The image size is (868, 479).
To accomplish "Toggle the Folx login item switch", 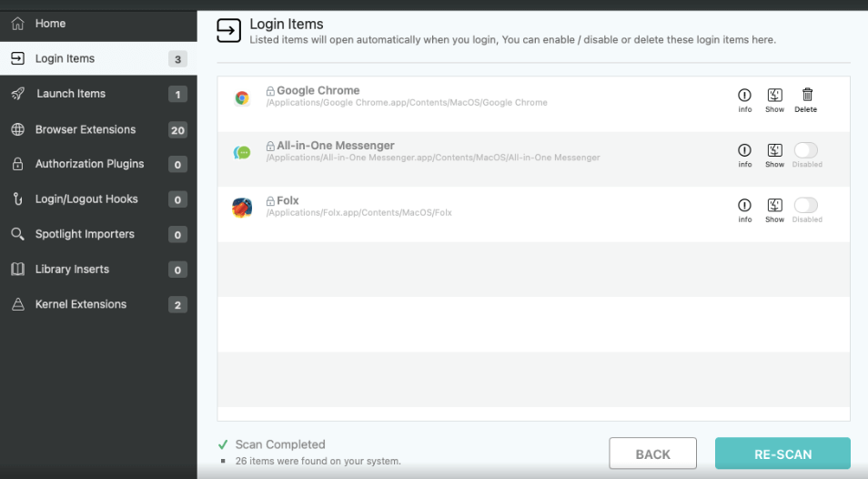I will pyautogui.click(x=805, y=205).
